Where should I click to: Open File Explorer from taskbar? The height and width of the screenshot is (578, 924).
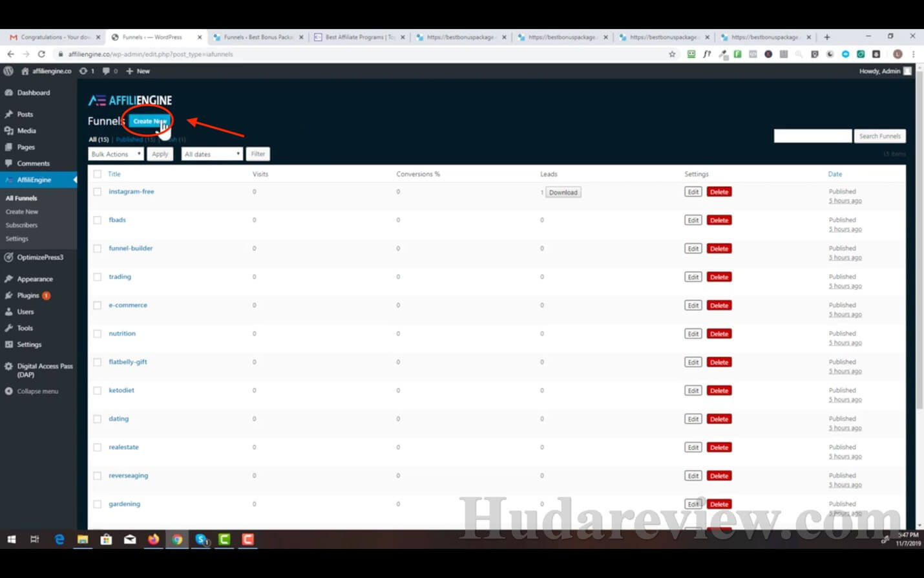point(83,539)
